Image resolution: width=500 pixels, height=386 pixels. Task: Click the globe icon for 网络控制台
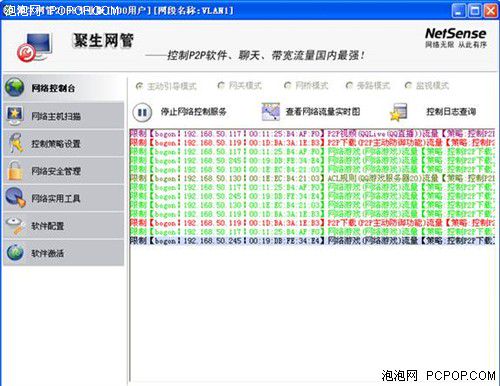[14, 88]
